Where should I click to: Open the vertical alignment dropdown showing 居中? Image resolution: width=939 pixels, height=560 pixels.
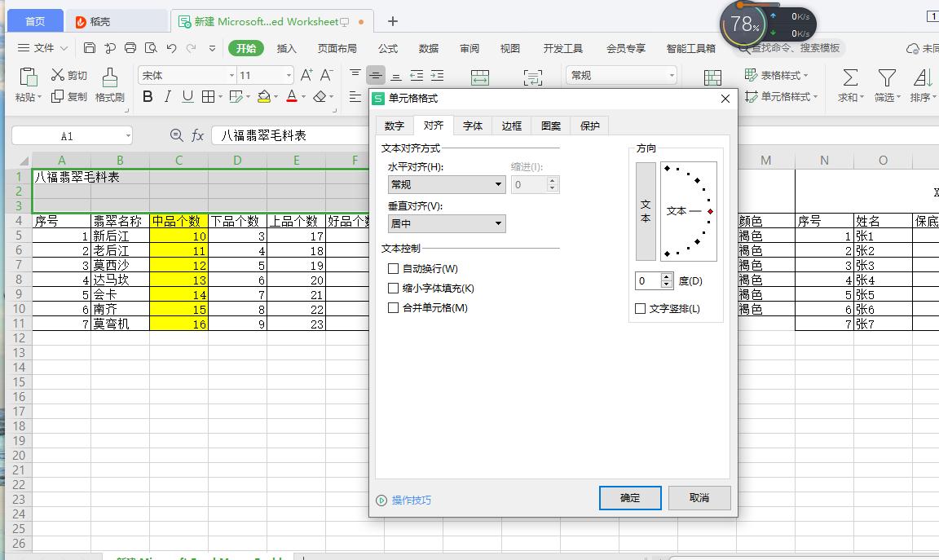pyautogui.click(x=446, y=223)
